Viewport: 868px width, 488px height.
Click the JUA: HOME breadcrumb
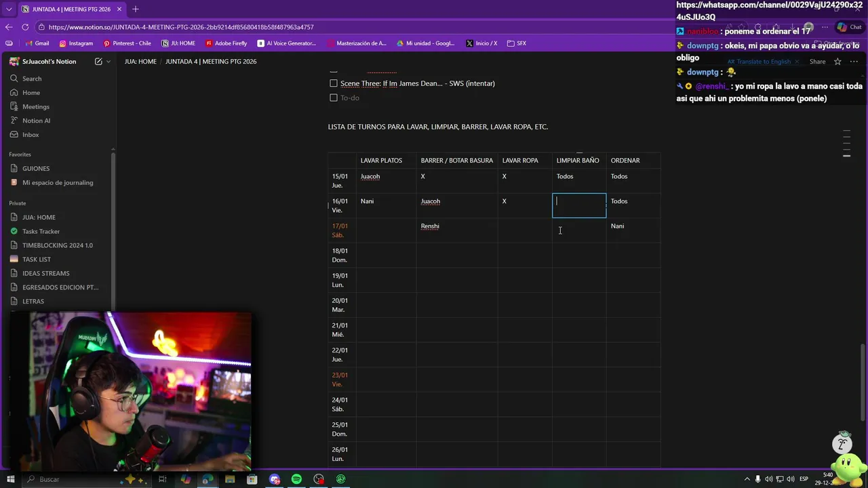140,62
